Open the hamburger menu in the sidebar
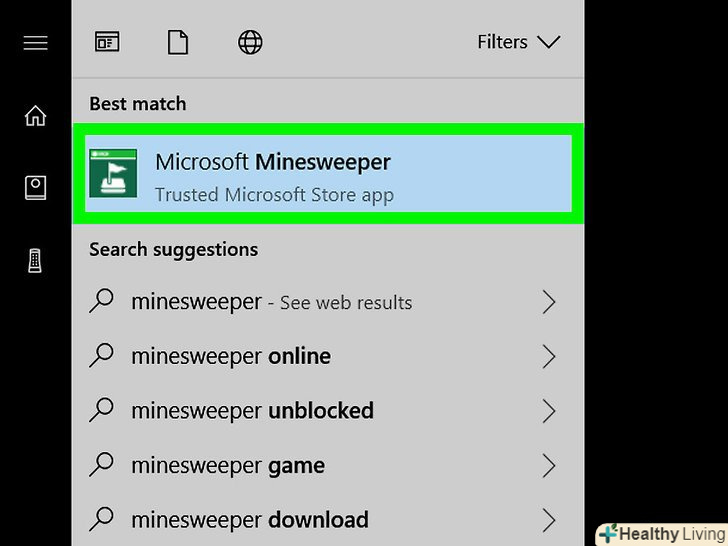The image size is (728, 546). tap(35, 43)
